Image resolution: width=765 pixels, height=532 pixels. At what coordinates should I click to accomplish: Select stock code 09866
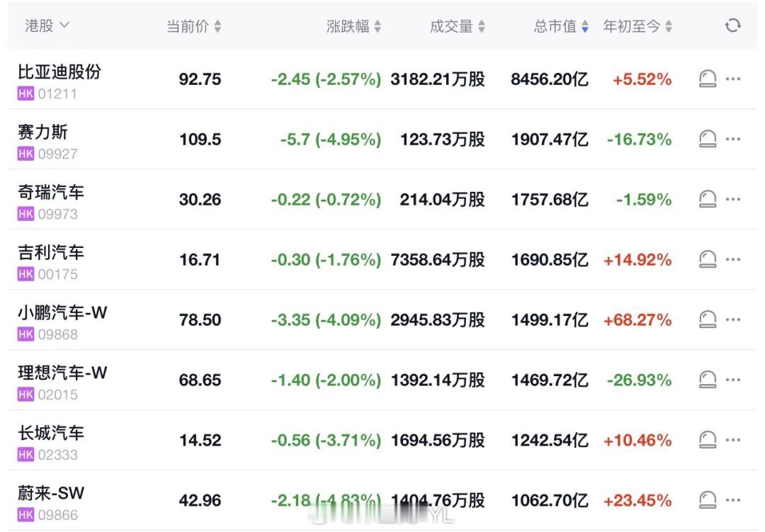57,515
